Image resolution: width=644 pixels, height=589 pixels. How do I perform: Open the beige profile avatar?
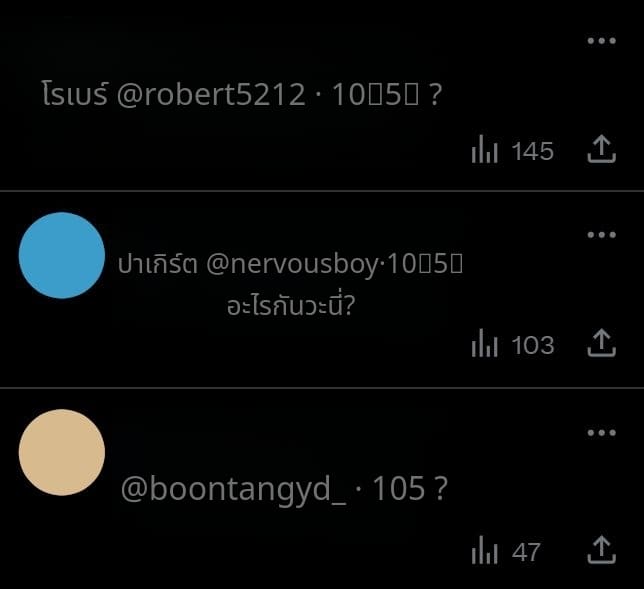pyautogui.click(x=62, y=452)
